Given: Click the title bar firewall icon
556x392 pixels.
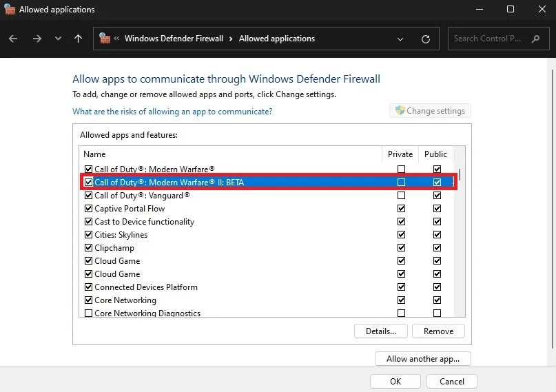Looking at the screenshot, I should click(10, 9).
